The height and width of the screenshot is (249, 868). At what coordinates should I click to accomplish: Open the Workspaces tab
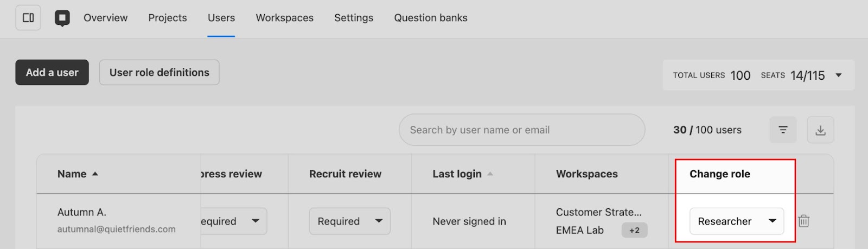[x=285, y=18]
